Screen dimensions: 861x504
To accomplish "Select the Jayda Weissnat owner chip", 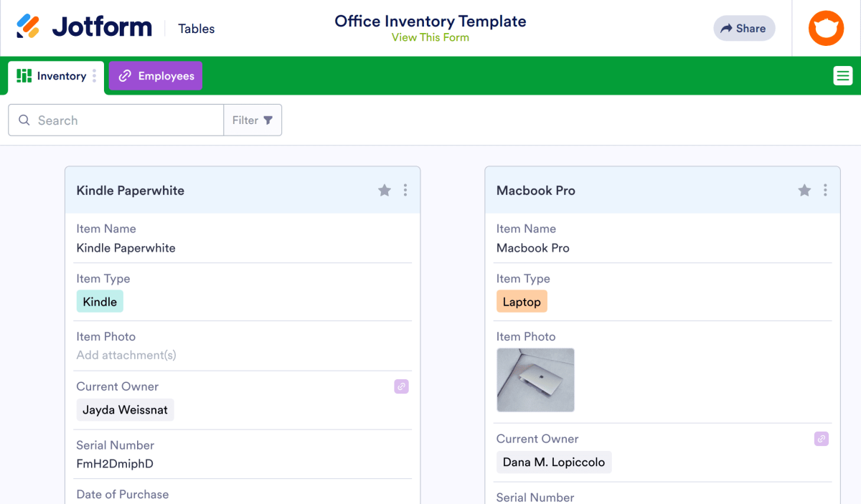I will [x=125, y=409].
